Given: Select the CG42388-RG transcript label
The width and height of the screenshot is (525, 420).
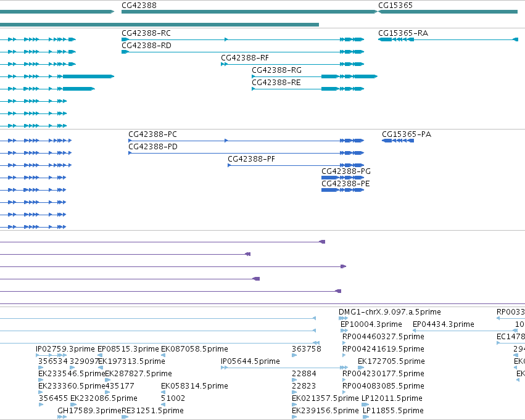Looking at the screenshot, I should [x=276, y=70].
